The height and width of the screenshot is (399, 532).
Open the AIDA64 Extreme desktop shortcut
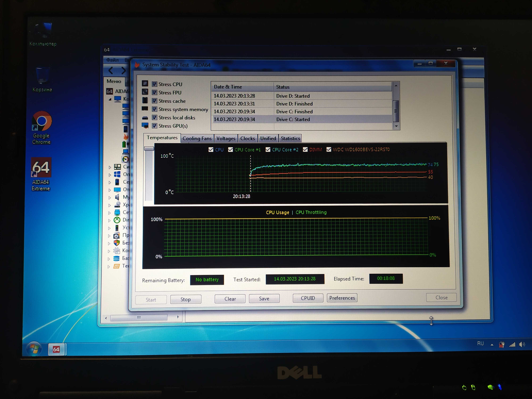coord(41,174)
